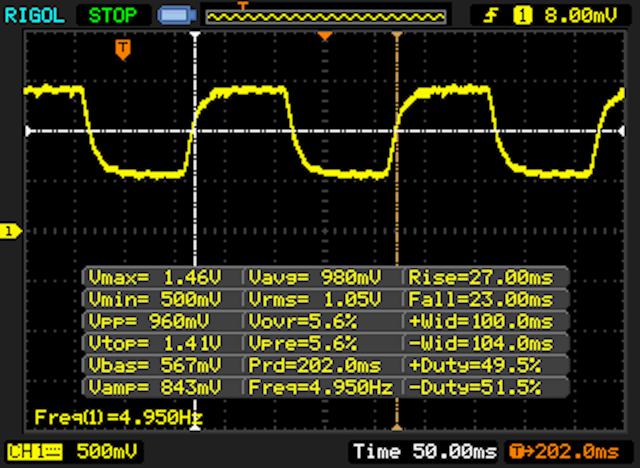Click the +Duty=49.5% measurement
This screenshot has height=468, width=640.
475,366
